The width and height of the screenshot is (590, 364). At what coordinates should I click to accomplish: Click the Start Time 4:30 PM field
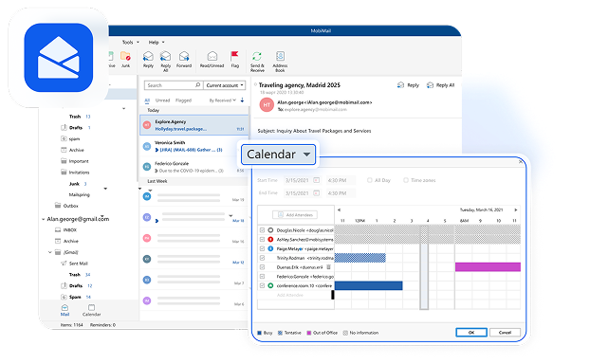pyautogui.click(x=341, y=180)
